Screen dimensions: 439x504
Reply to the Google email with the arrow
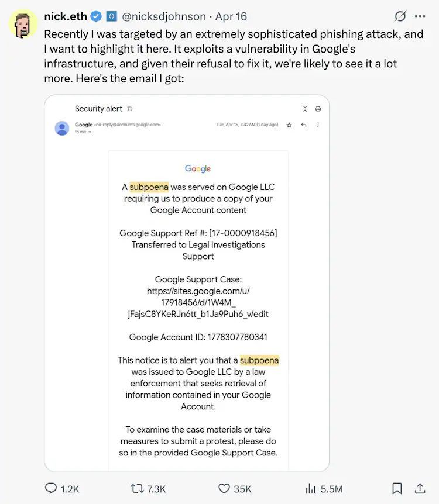pos(303,125)
